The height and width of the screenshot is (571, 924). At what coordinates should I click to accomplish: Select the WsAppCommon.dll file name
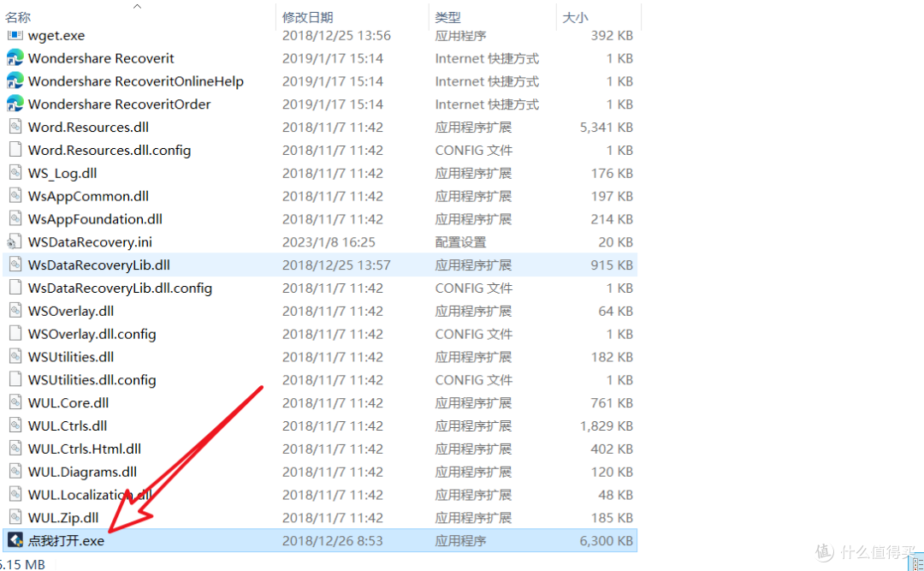88,196
